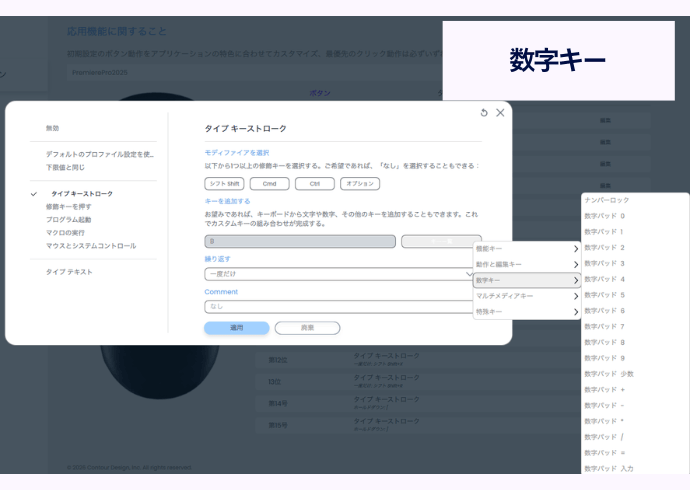Click the Comment input field

coord(340,307)
